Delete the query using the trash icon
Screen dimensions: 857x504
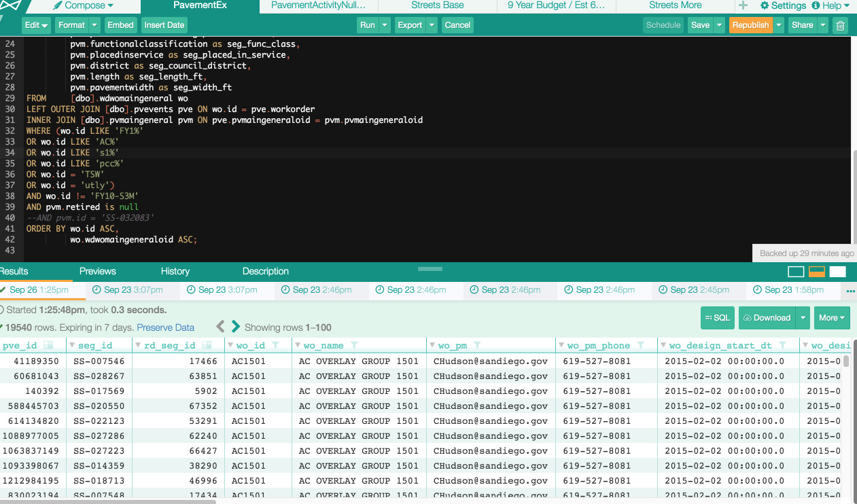point(840,25)
